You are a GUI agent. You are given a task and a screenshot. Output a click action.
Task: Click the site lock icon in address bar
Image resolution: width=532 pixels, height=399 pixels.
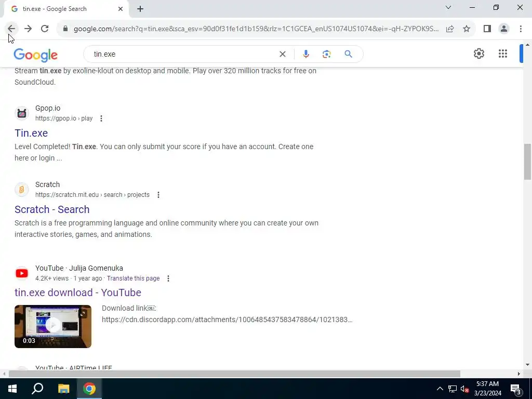pos(65,29)
